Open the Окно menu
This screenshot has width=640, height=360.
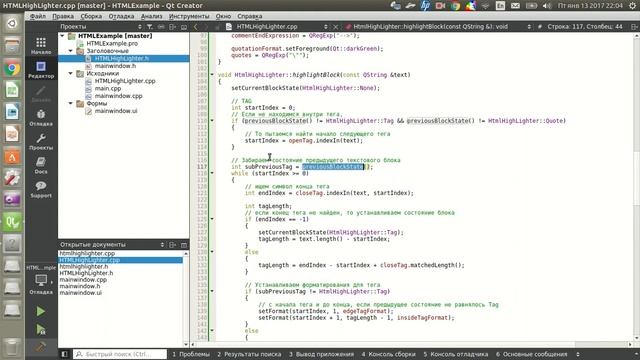click(x=223, y=16)
